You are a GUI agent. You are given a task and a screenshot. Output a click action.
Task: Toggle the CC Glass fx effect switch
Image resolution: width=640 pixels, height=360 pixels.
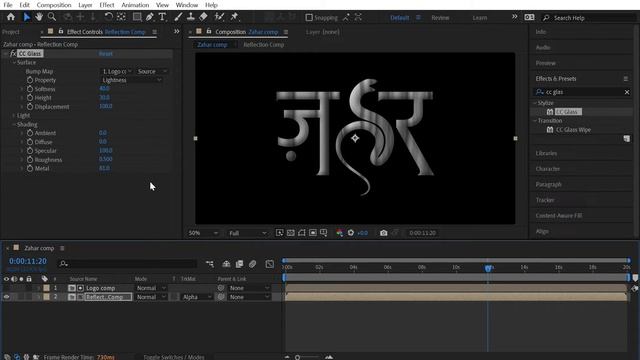click(13, 53)
